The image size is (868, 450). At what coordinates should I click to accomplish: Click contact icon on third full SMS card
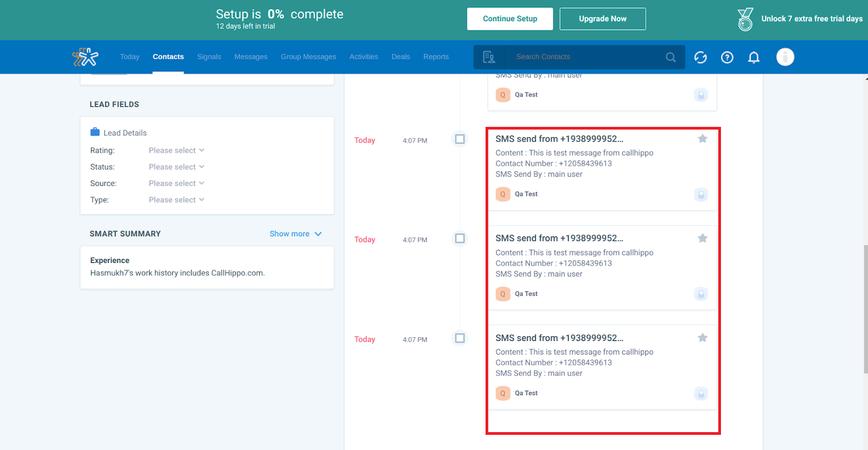click(x=701, y=394)
